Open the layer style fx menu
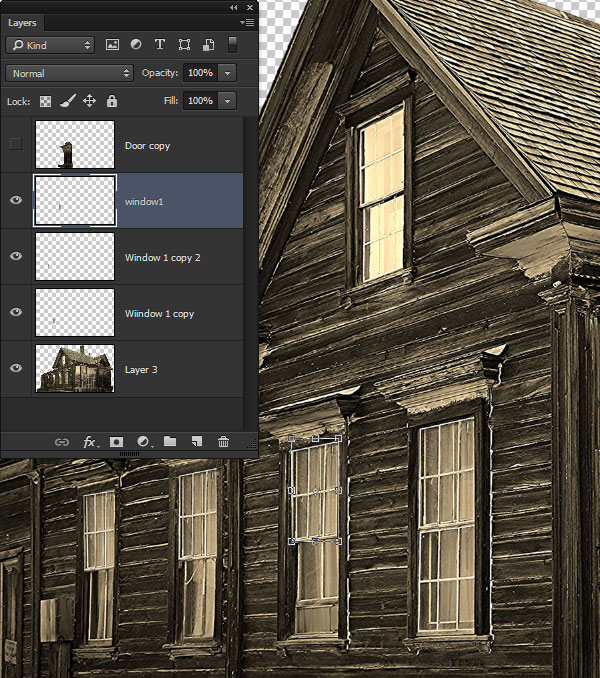This screenshot has height=678, width=600. coord(89,441)
